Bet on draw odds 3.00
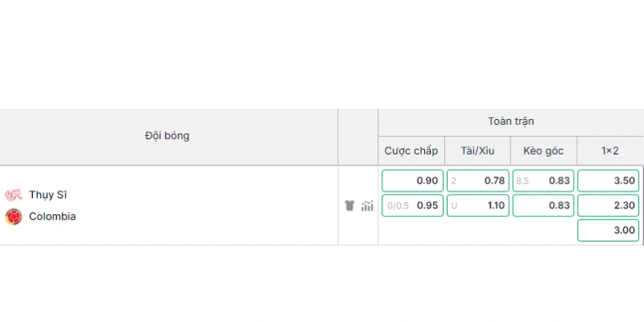Screen dimensions: 644x322 (x=609, y=230)
